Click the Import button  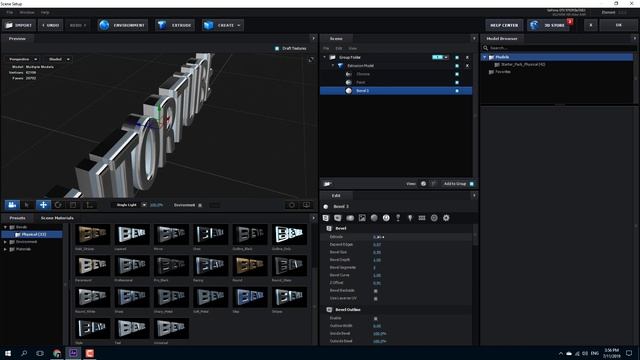click(19, 25)
